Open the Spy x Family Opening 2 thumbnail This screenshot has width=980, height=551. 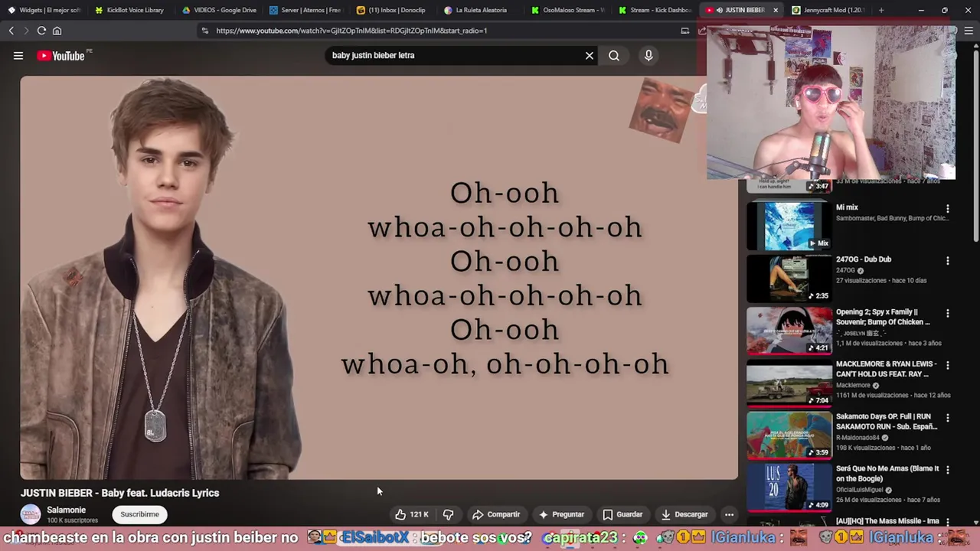(789, 331)
